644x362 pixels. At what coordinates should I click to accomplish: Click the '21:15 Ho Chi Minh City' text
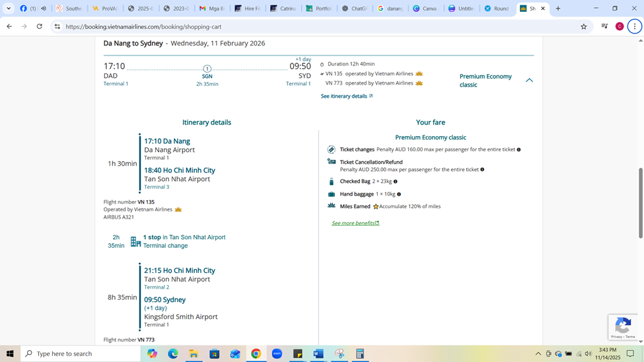[180, 271]
